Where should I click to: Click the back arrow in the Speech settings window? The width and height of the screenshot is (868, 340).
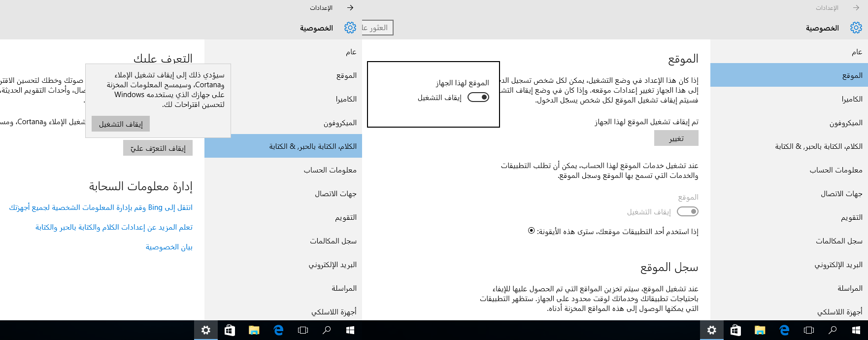350,8
